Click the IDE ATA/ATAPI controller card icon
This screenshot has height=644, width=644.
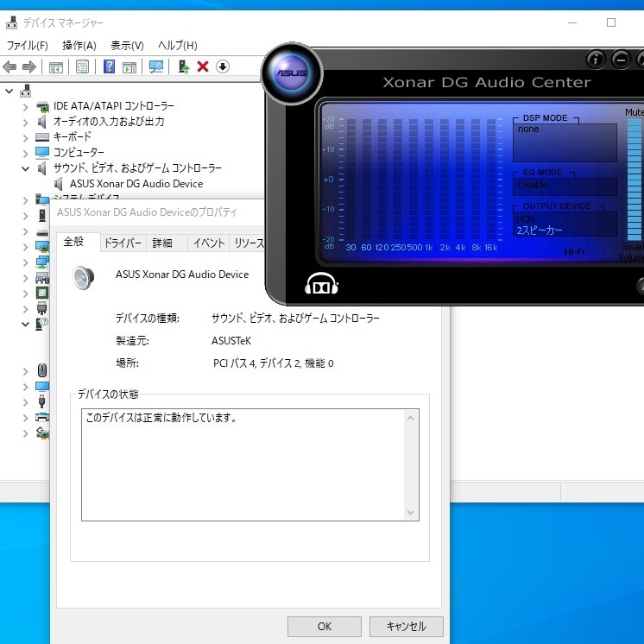(x=42, y=107)
